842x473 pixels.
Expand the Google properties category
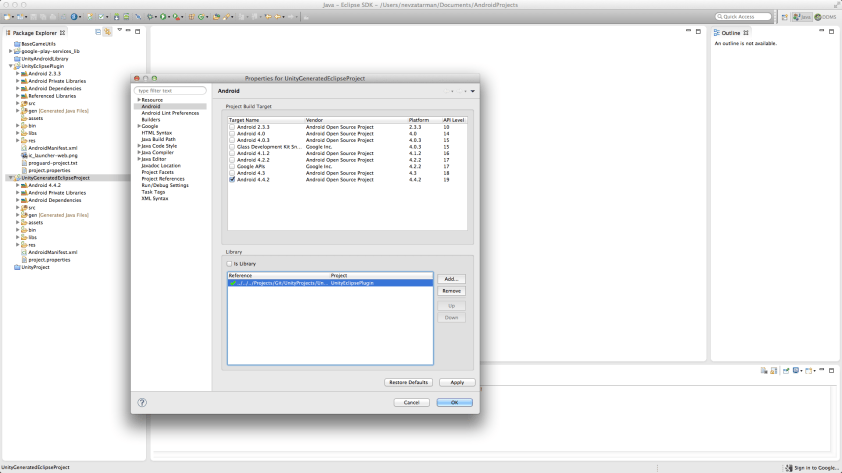139,126
